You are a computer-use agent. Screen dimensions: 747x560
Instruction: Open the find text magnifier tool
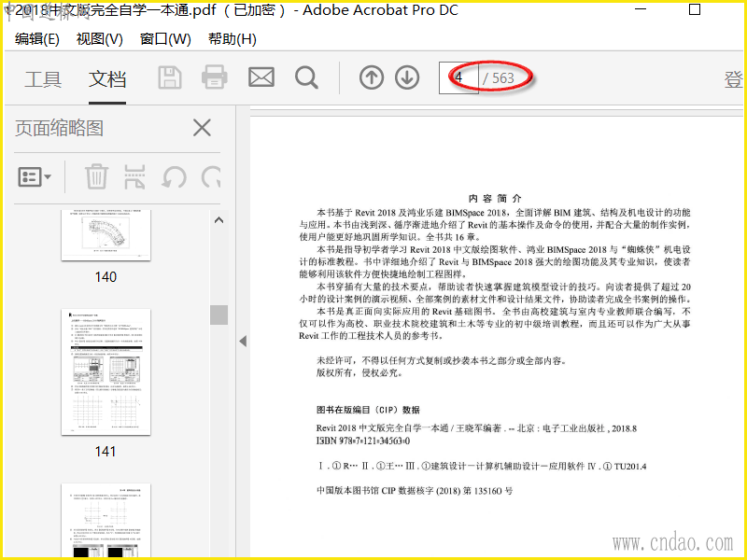[x=306, y=77]
